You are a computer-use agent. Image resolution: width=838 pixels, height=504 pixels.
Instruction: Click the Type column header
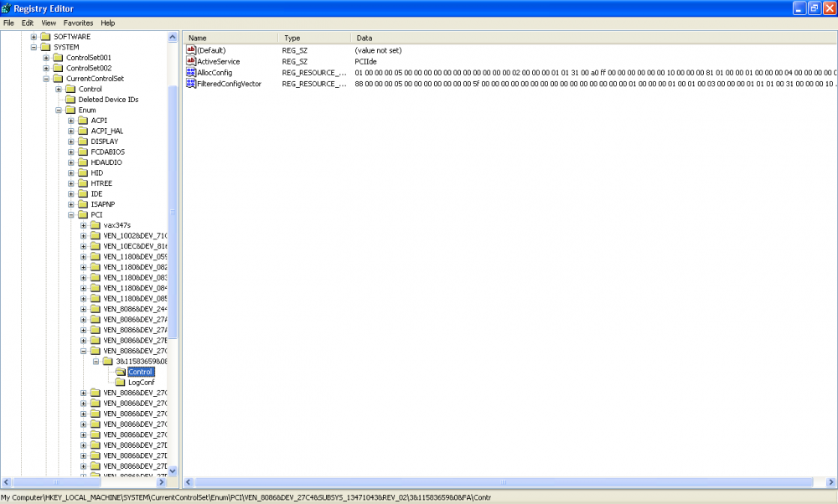(313, 39)
